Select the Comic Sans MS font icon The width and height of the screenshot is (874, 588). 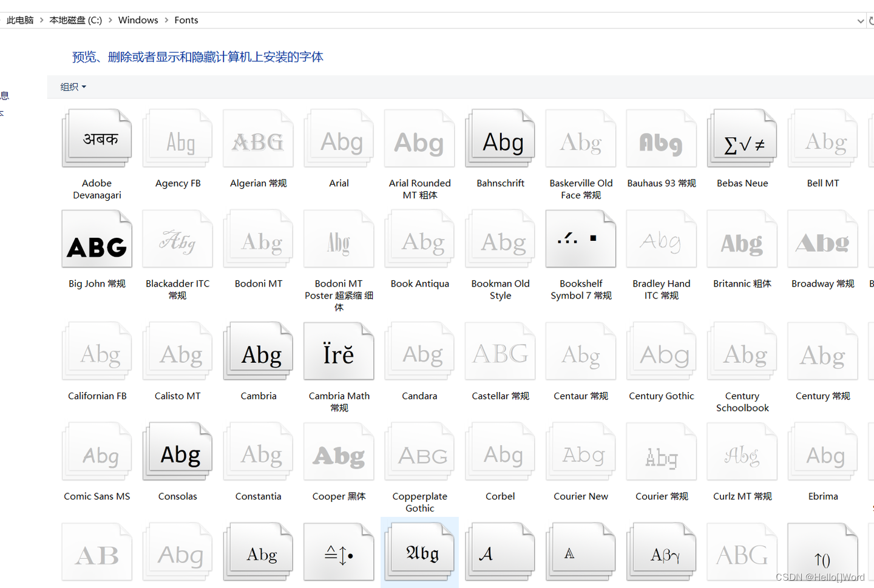pos(97,451)
